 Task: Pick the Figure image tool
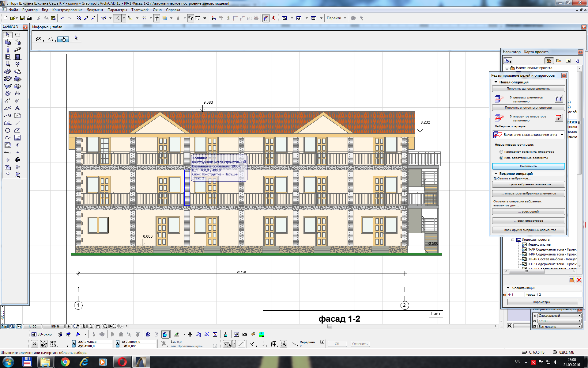click(x=18, y=138)
